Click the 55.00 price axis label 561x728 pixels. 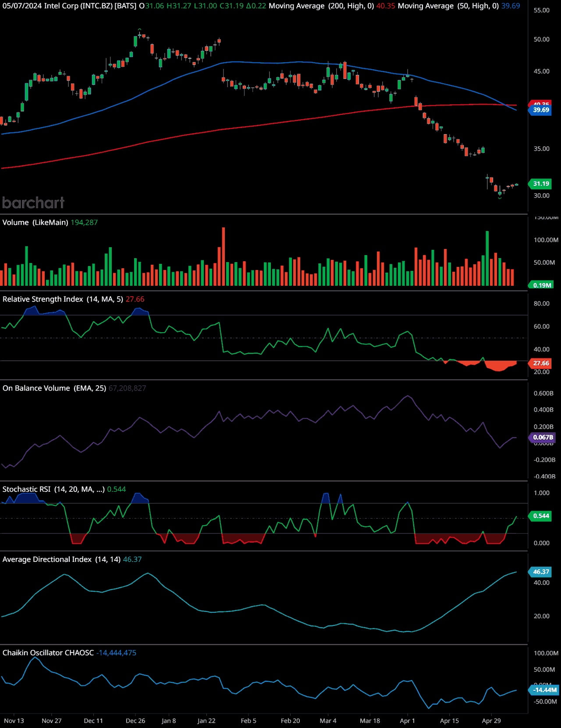(x=542, y=10)
